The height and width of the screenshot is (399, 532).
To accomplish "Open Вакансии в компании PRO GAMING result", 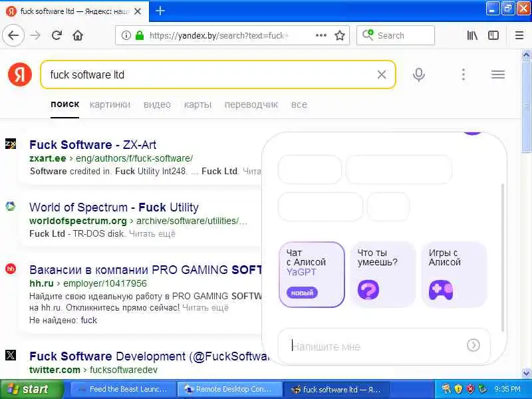I will pos(146,270).
